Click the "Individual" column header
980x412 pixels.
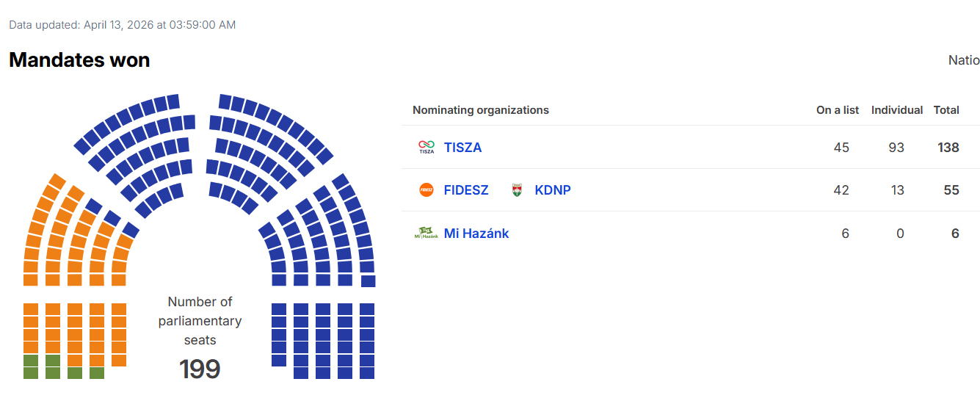tap(897, 110)
